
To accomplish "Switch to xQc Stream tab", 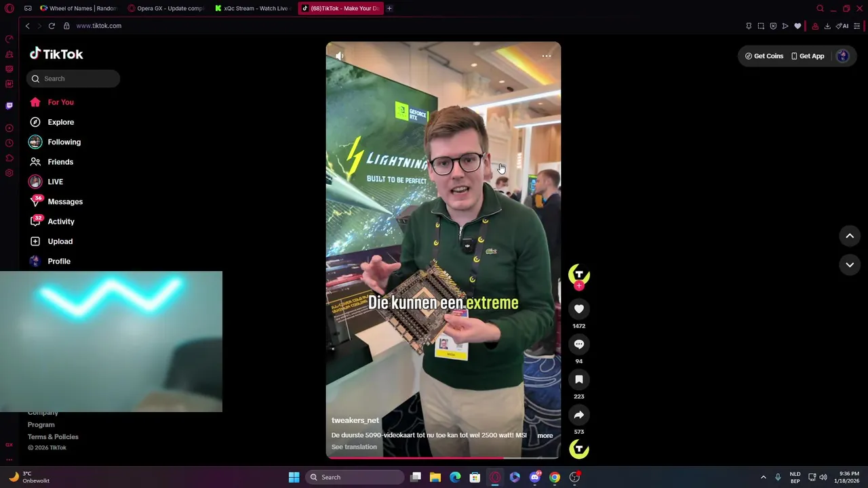I will pyautogui.click(x=254, y=8).
